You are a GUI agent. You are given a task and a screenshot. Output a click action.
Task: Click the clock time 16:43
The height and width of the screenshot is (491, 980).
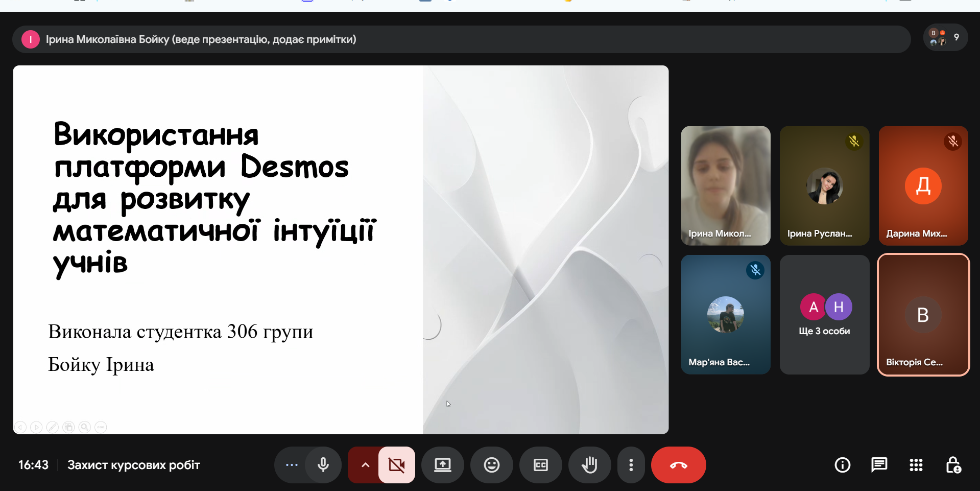point(34,465)
